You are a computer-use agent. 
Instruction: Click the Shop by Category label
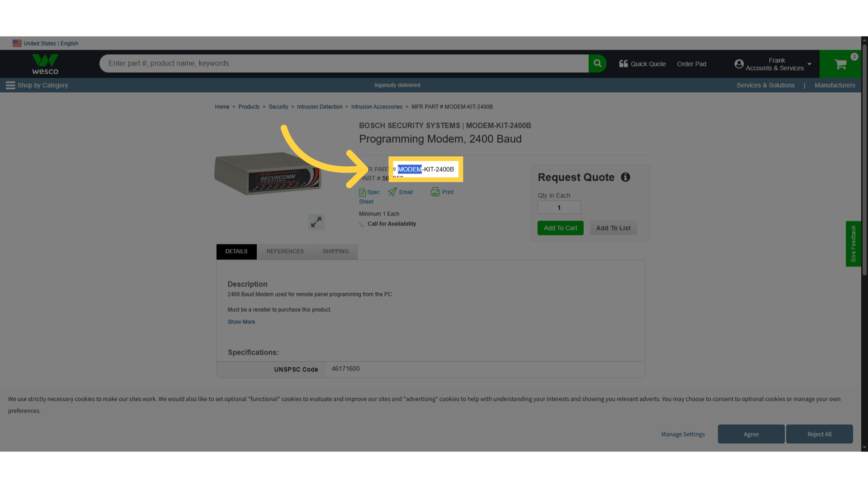[x=42, y=85]
